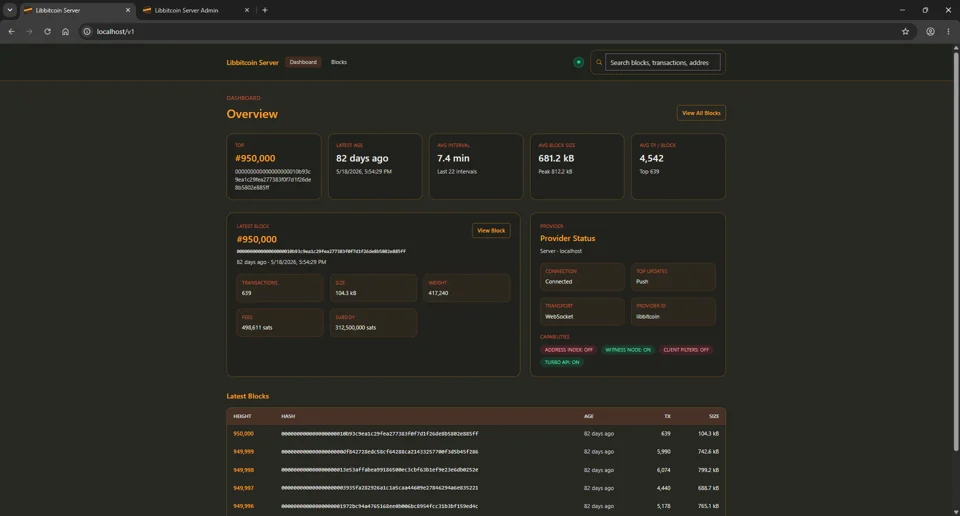
Task: Open the Blocks nav item
Action: pyautogui.click(x=339, y=62)
